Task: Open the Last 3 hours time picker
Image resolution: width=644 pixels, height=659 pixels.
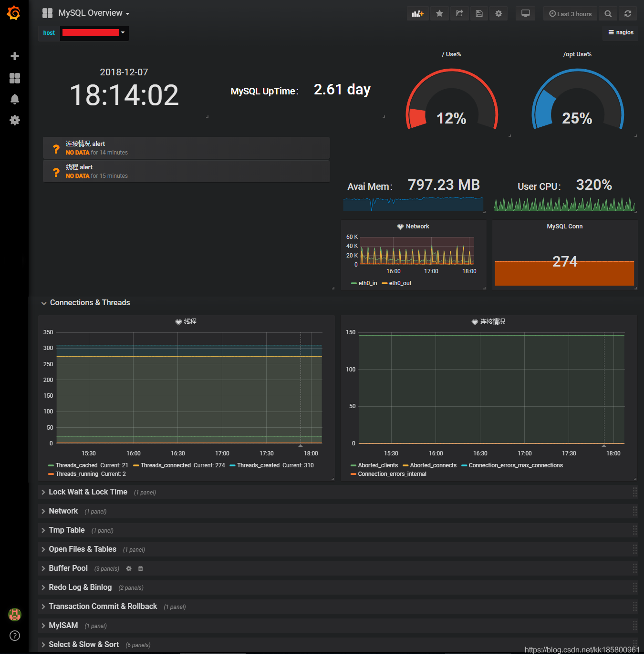Action: [x=570, y=13]
